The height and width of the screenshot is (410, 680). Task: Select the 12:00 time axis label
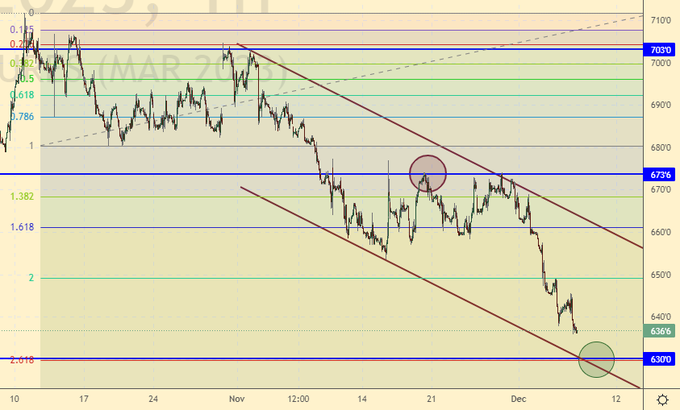pos(298,398)
